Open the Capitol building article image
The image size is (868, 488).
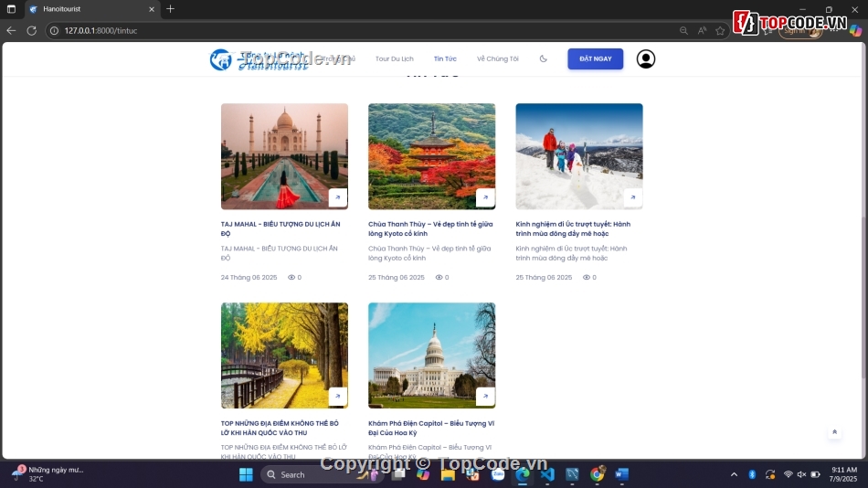click(x=432, y=355)
